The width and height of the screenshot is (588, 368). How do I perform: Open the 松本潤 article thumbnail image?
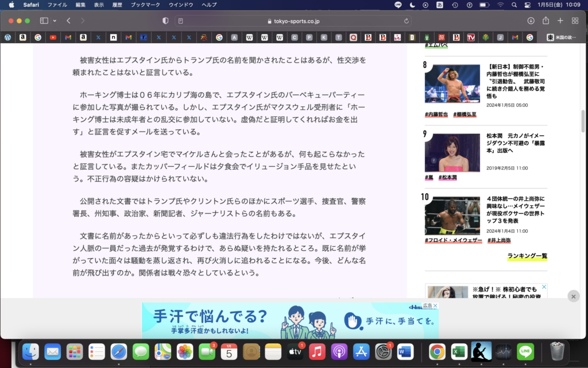click(452, 152)
